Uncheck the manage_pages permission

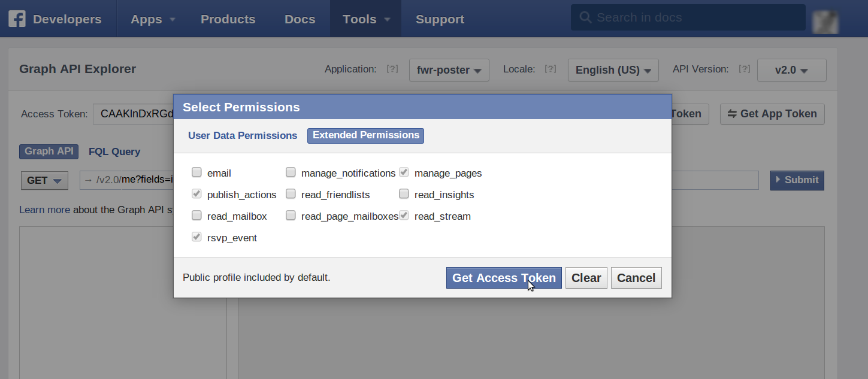pos(404,172)
